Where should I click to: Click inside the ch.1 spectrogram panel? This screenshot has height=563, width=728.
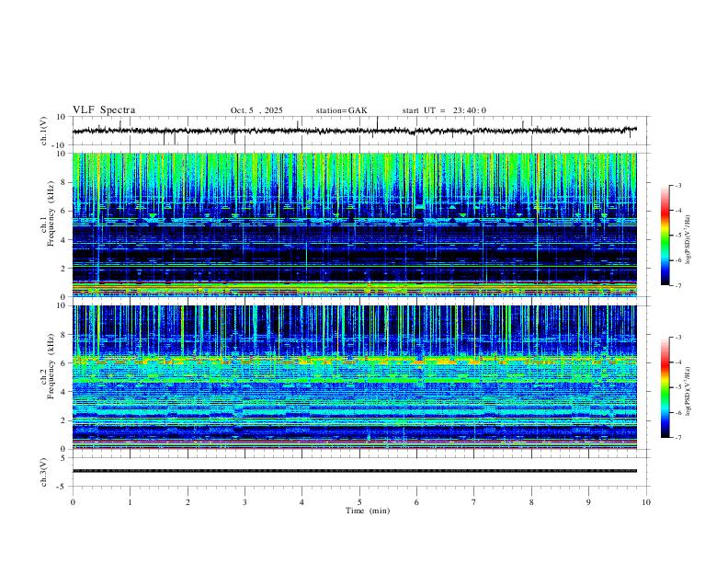coord(355,224)
